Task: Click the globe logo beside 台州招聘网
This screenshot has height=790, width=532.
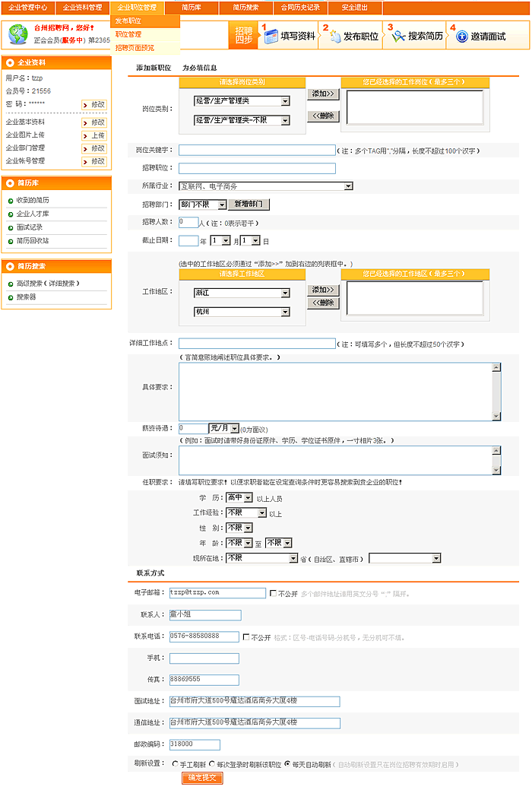Action: [17, 34]
